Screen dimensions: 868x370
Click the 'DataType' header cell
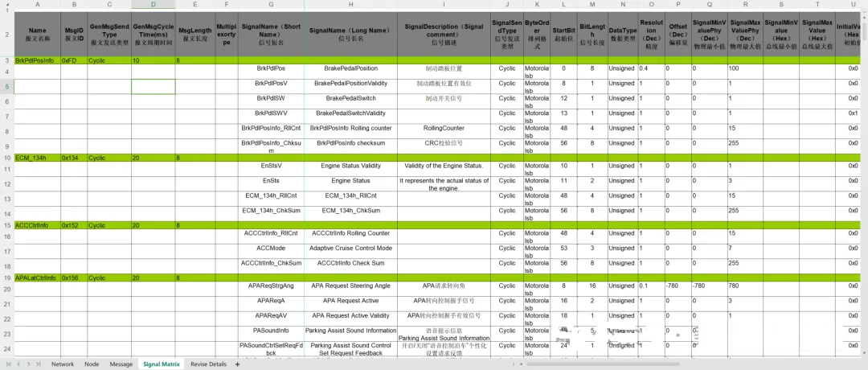(x=623, y=35)
